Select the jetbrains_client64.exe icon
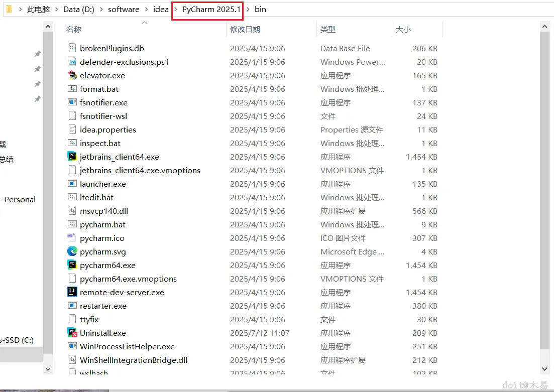 coord(72,157)
